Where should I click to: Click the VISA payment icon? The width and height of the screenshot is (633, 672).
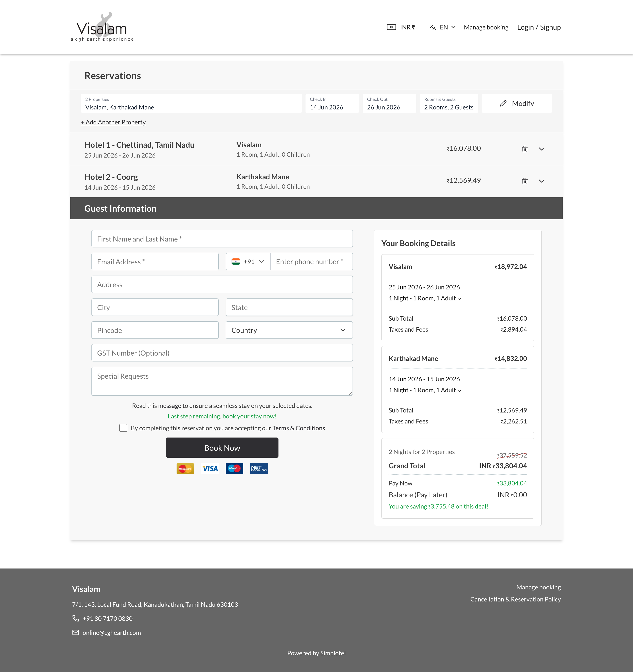coord(210,469)
